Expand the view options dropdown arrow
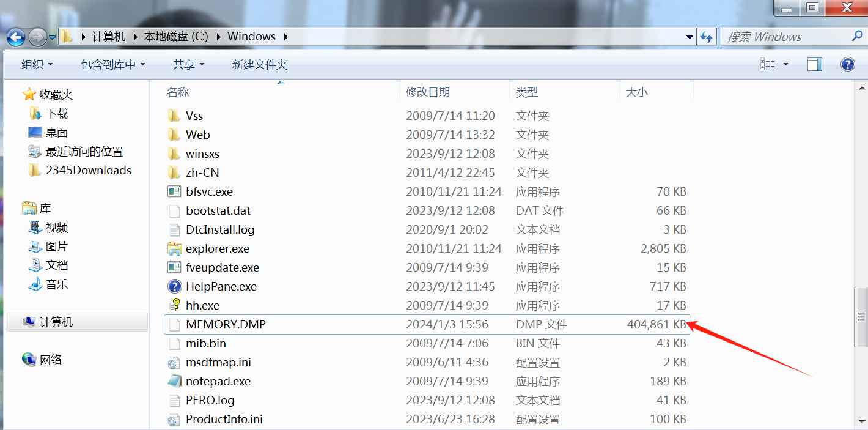 coord(785,64)
